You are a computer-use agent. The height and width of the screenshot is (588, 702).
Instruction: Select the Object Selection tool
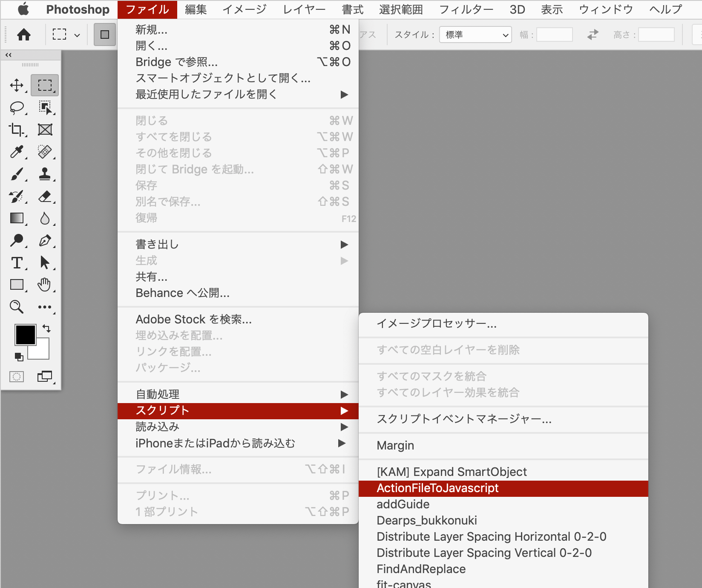coord(45,107)
